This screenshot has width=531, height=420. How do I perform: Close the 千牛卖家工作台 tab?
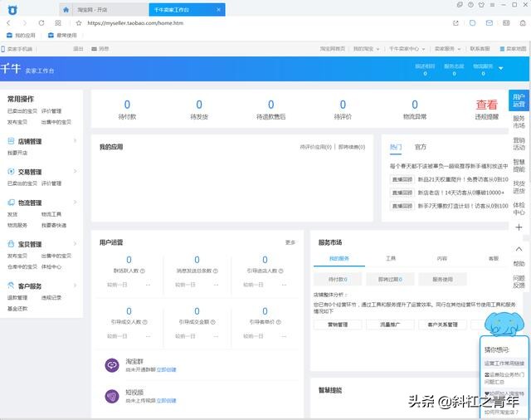[219, 9]
